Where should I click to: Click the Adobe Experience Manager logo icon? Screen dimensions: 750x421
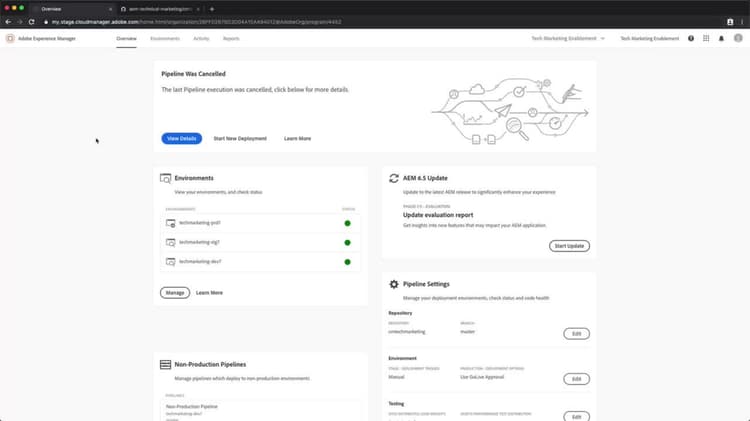pyautogui.click(x=10, y=38)
